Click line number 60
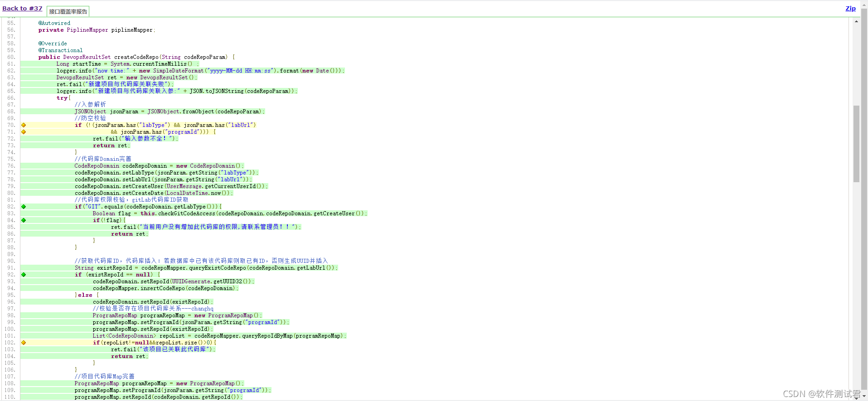The width and height of the screenshot is (868, 402). tap(11, 57)
